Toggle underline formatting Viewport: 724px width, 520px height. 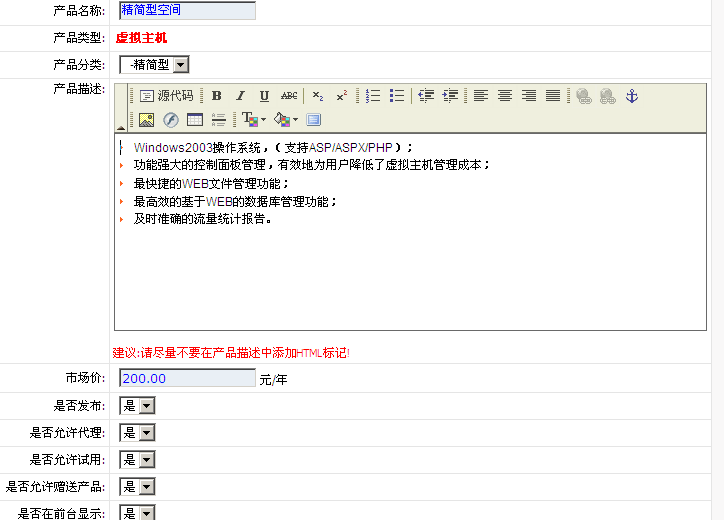tap(264, 96)
